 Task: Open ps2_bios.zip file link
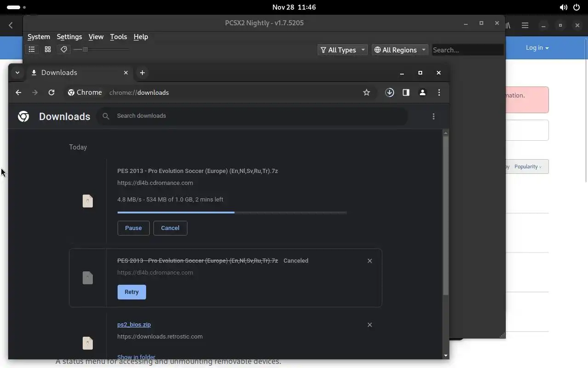134,325
